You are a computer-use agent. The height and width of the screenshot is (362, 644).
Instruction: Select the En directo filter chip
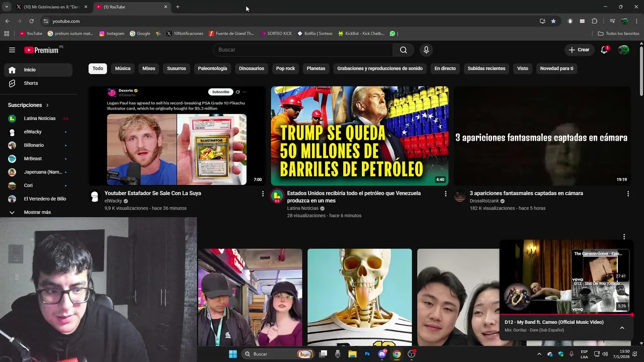pos(445,68)
